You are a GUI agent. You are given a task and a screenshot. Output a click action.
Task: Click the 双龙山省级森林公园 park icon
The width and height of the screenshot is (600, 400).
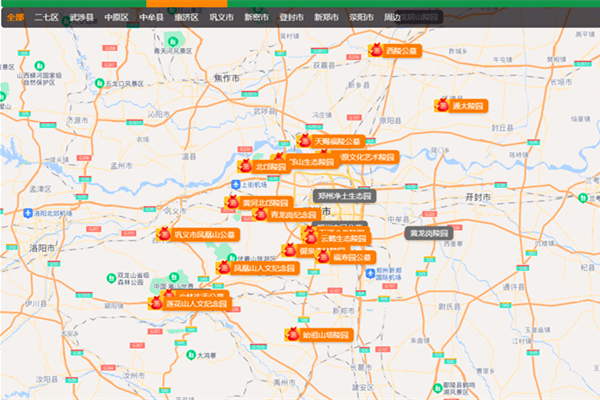click(x=111, y=278)
